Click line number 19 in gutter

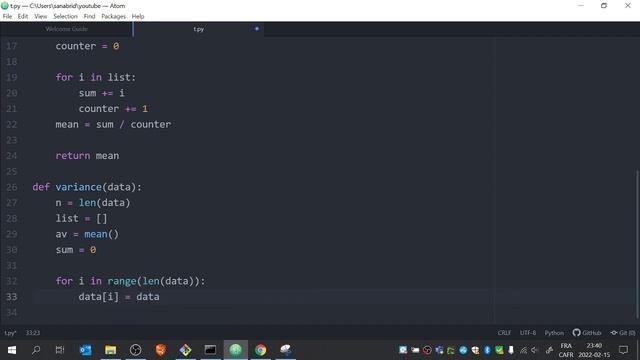click(12, 78)
